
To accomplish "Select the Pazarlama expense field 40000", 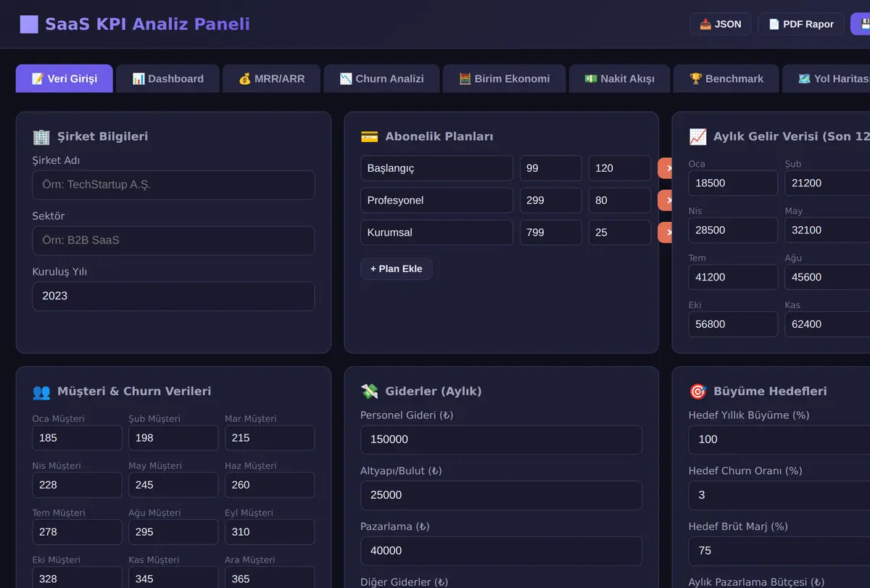I will 501,551.
